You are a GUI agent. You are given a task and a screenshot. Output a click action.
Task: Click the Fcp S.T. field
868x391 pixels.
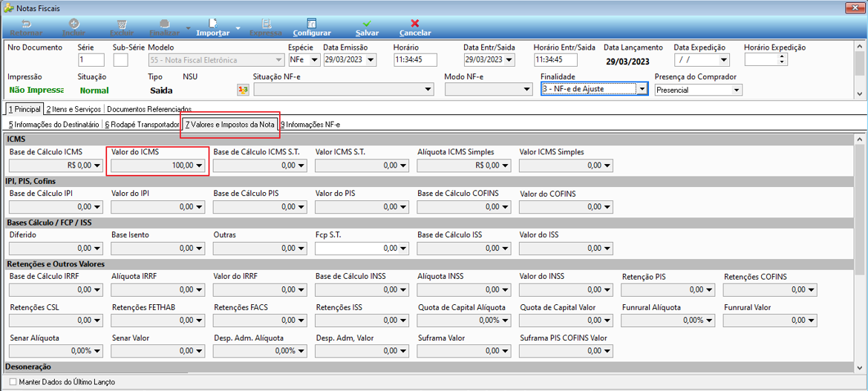[362, 249]
